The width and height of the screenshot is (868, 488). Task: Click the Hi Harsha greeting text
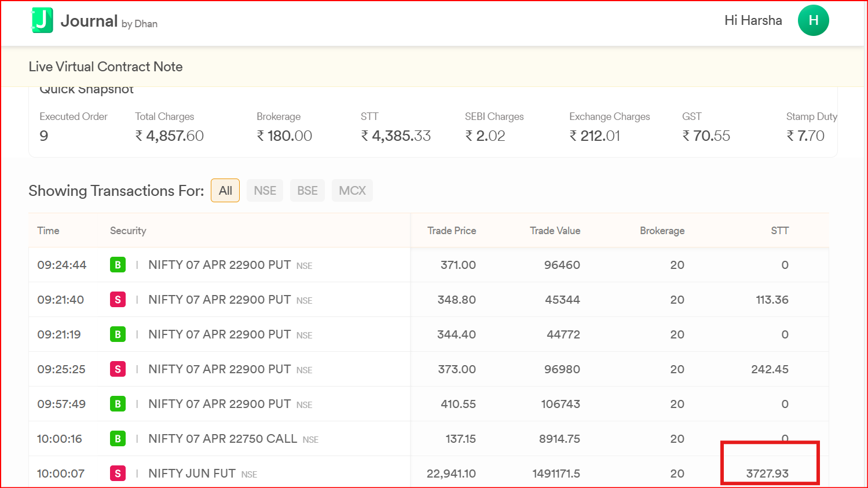[x=753, y=20]
